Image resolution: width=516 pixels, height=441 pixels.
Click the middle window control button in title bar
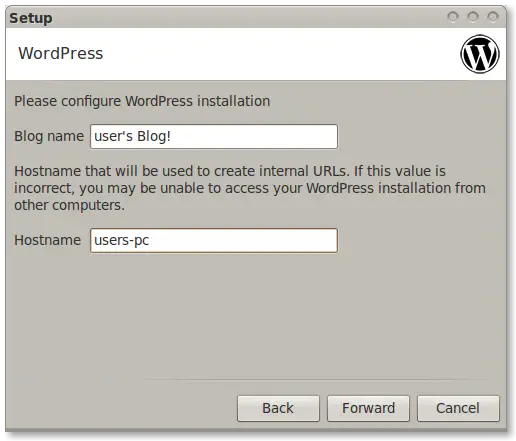coord(473,16)
